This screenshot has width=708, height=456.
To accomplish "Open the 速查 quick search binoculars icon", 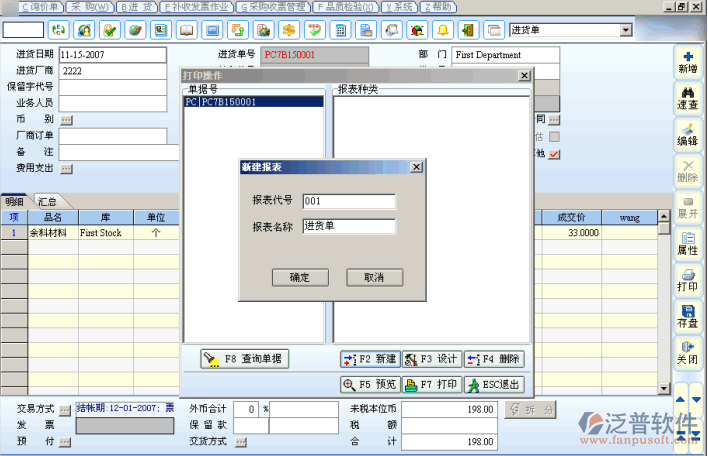I will coord(687,98).
